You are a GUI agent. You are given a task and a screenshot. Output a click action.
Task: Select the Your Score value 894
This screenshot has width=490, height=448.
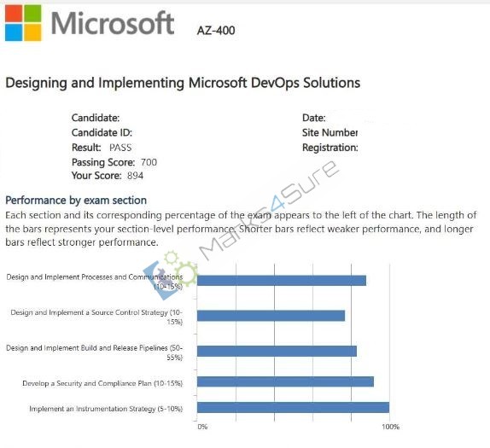coord(136,176)
